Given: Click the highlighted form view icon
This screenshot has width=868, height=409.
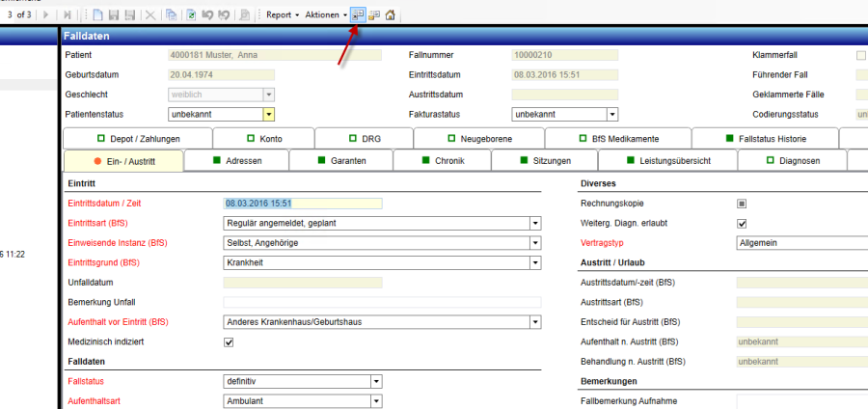Looking at the screenshot, I should pyautogui.click(x=358, y=15).
